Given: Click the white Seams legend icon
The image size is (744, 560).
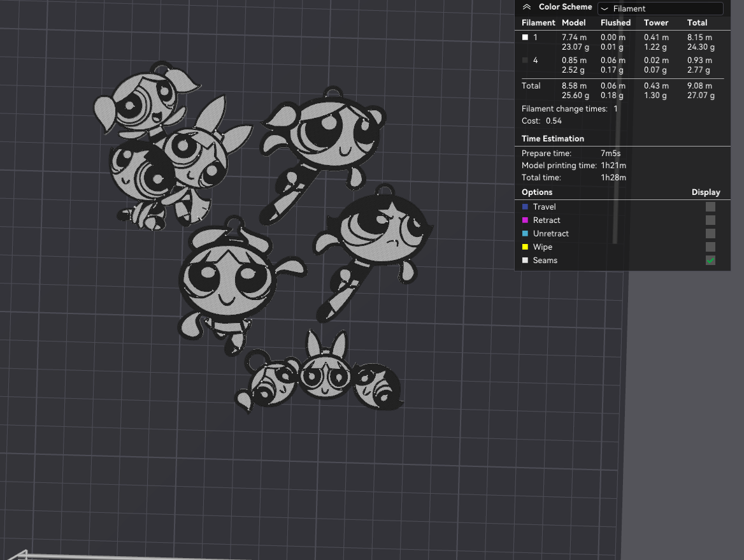Looking at the screenshot, I should pyautogui.click(x=525, y=260).
